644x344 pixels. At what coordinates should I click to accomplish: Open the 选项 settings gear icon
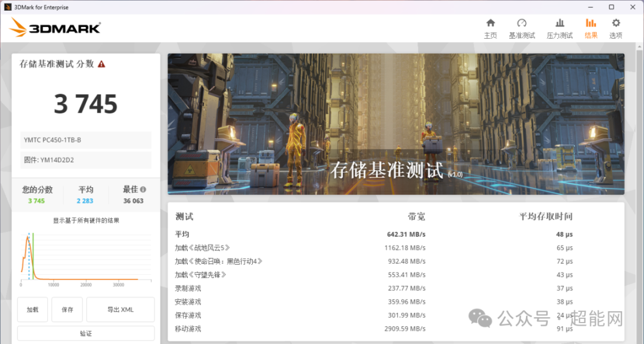click(615, 24)
